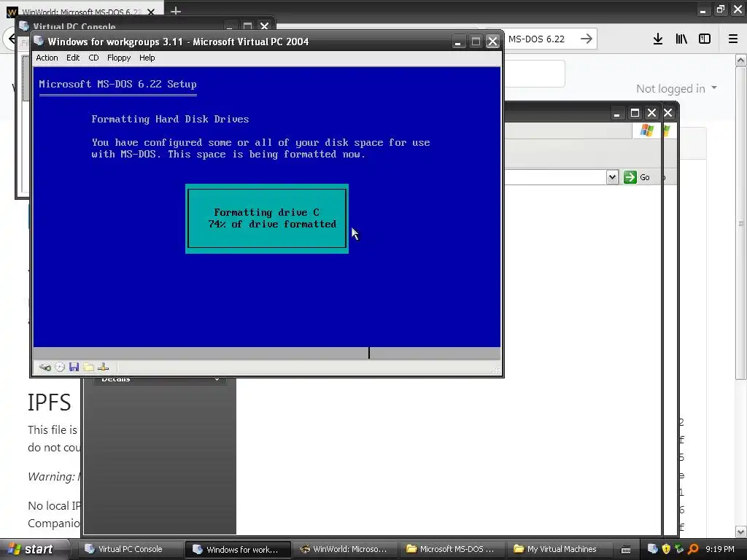Close the Windows for workgroups VM window
The image size is (747, 560).
(x=492, y=42)
